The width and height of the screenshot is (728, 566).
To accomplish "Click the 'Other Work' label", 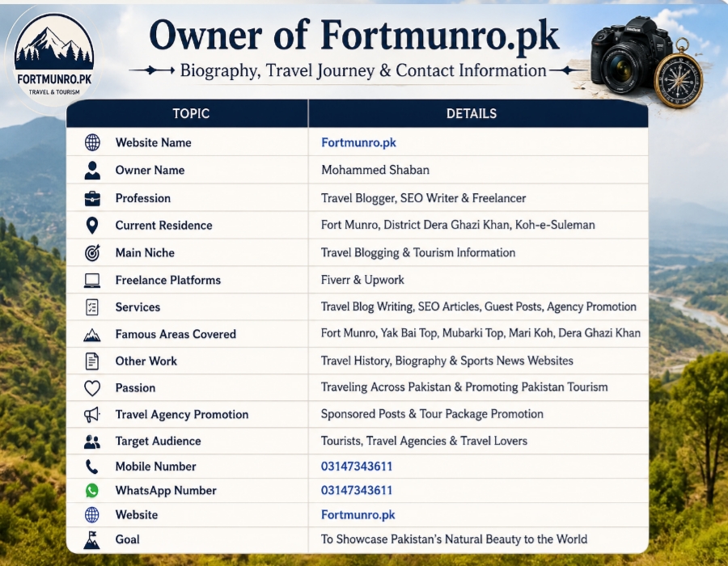I will coord(146,361).
